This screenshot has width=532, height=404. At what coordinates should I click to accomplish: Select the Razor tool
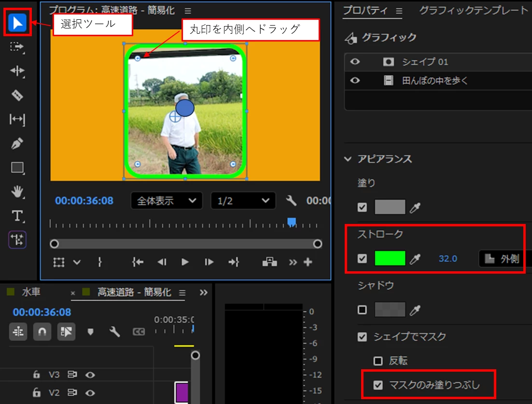(17, 95)
